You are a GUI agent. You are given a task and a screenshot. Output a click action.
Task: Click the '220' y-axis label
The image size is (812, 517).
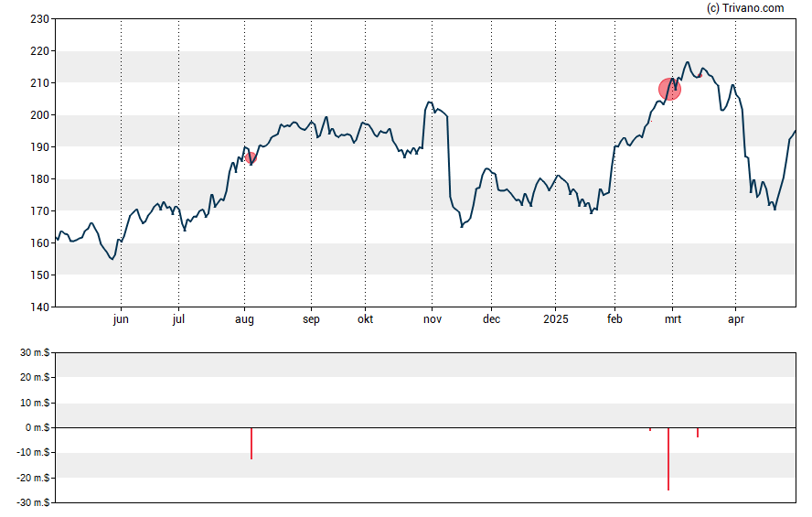pos(40,51)
